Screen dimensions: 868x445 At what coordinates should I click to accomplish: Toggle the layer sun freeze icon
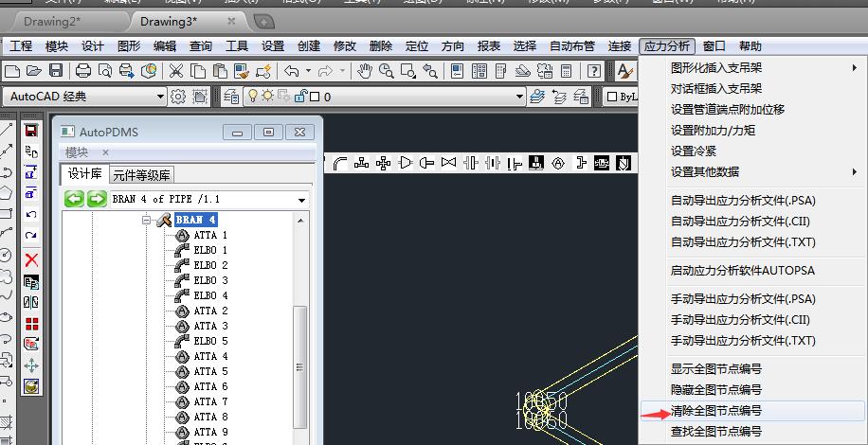tap(267, 96)
